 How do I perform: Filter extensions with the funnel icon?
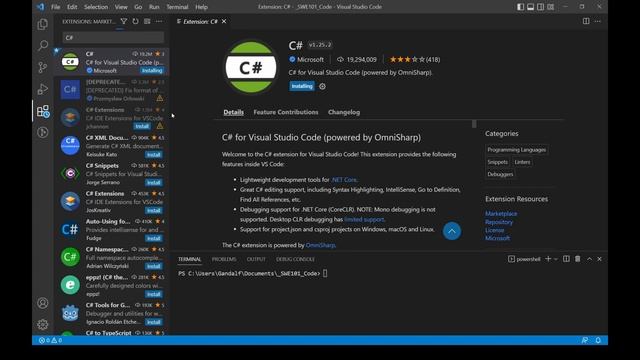pyautogui.click(x=124, y=21)
